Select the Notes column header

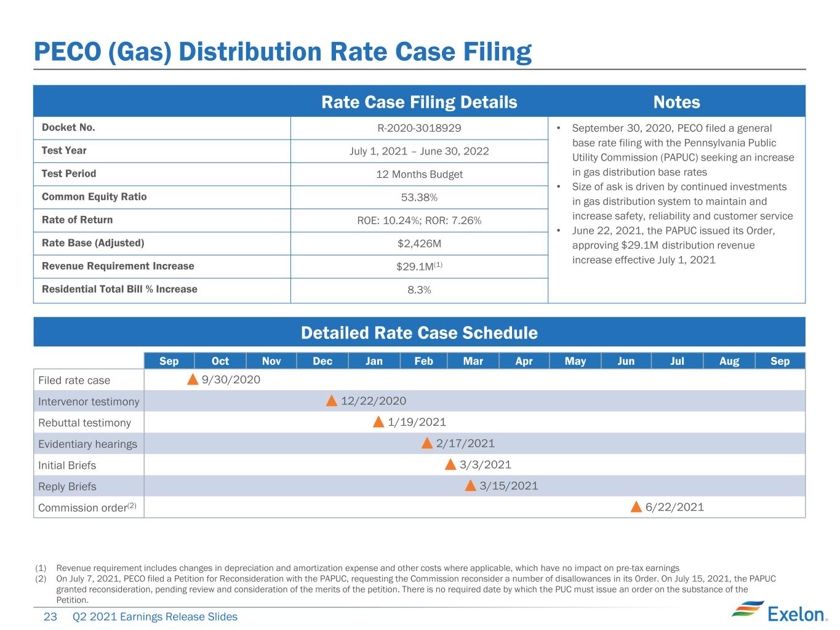[x=676, y=102]
